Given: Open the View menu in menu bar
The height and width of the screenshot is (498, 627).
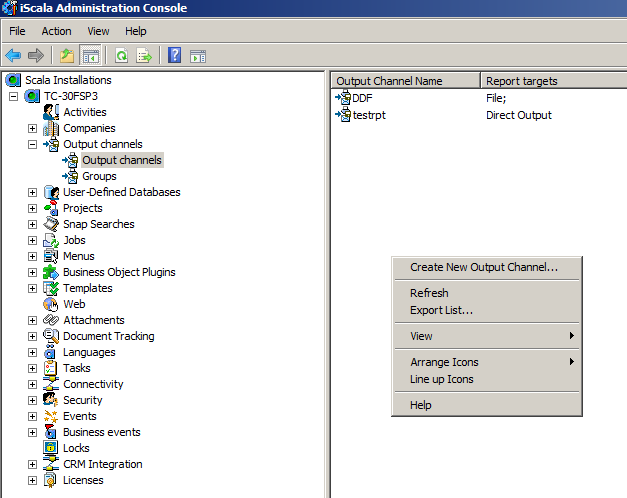Looking at the screenshot, I should [98, 31].
